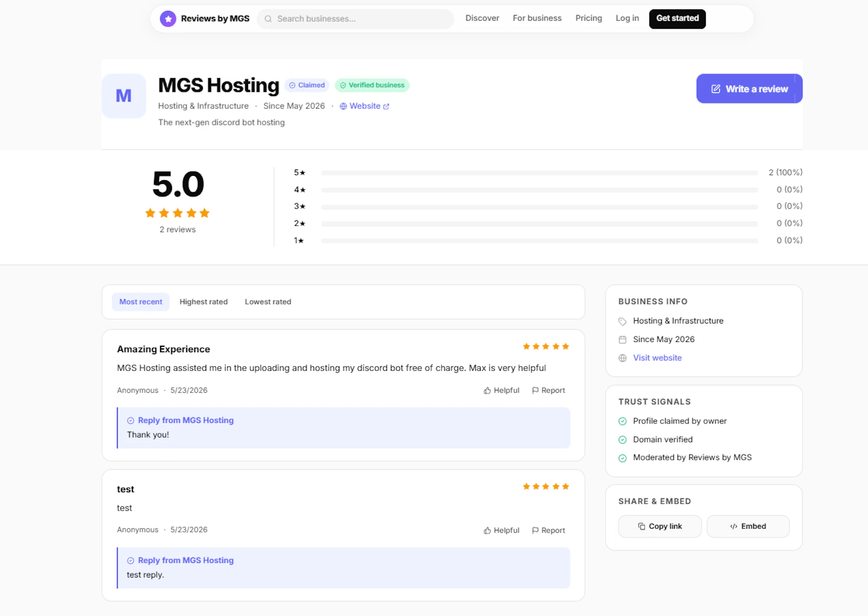Click the Get started button
Viewport: 868px width, 616px height.
678,18
